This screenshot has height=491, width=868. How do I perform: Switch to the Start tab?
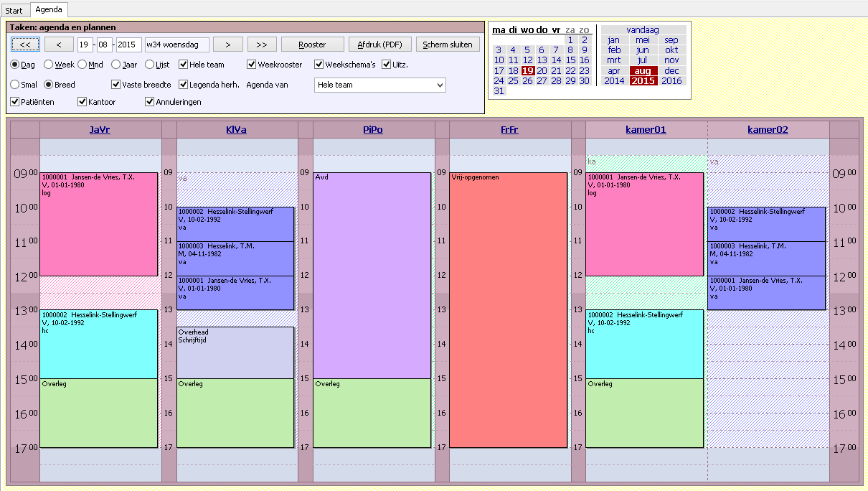[x=14, y=10]
